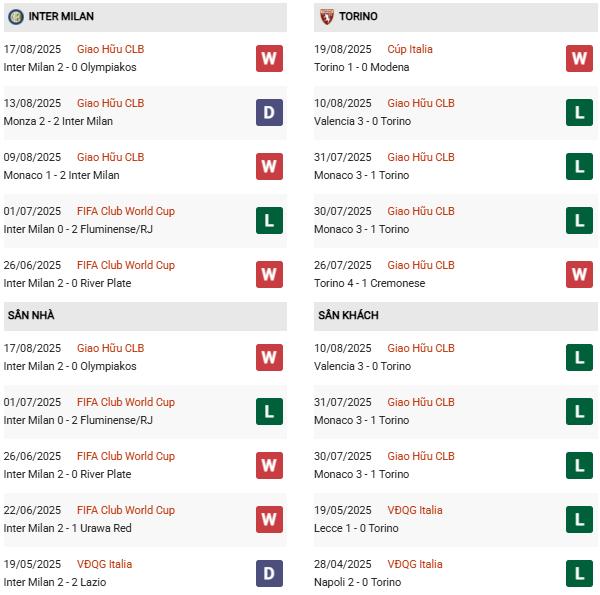Click L badge for Valencia 3 - 0 Torino
600x595 pixels.
point(579,112)
